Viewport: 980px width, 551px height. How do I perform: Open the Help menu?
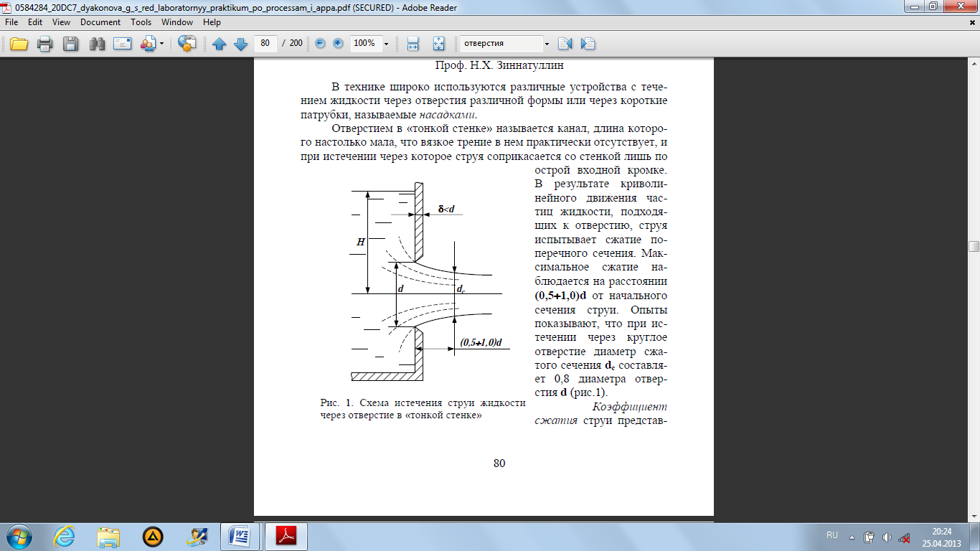pyautogui.click(x=212, y=22)
